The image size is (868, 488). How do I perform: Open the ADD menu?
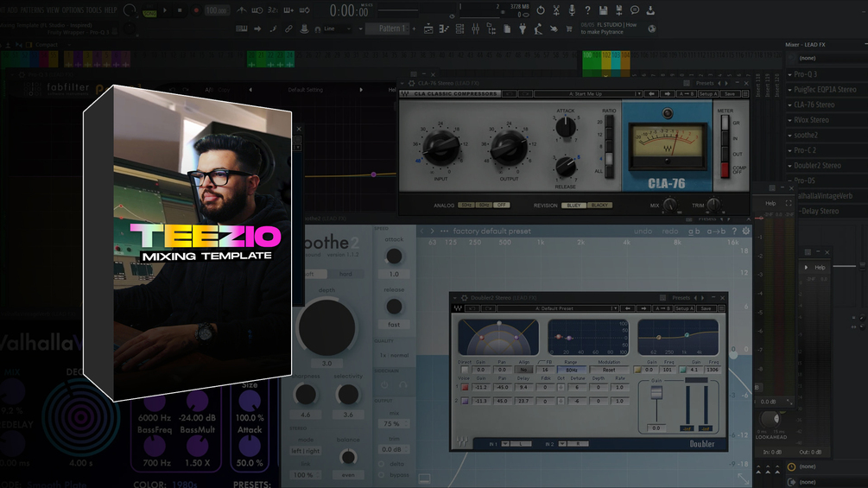tap(12, 10)
